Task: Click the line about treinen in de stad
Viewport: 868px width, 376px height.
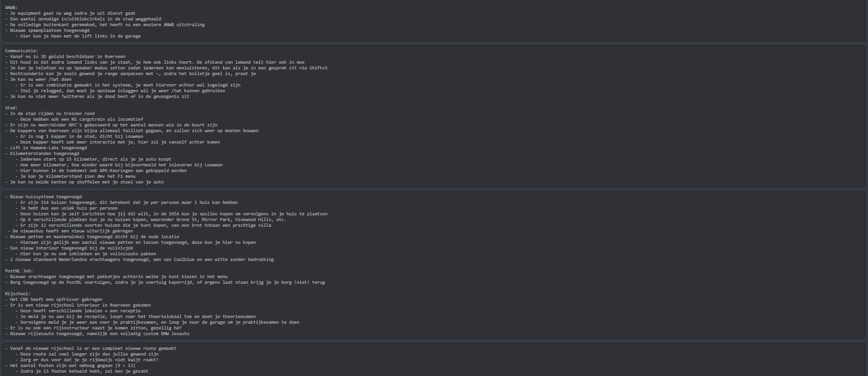Action: tap(52, 114)
